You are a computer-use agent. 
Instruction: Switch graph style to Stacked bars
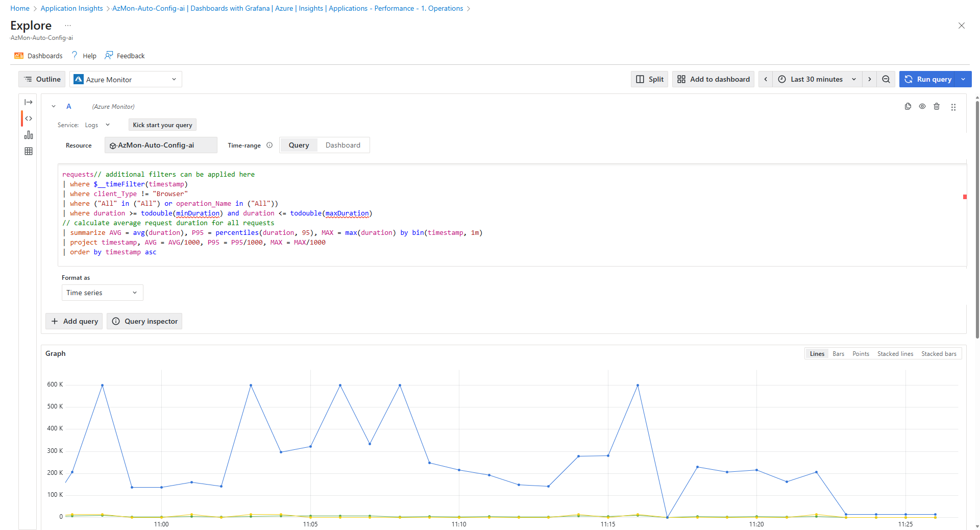tap(938, 354)
